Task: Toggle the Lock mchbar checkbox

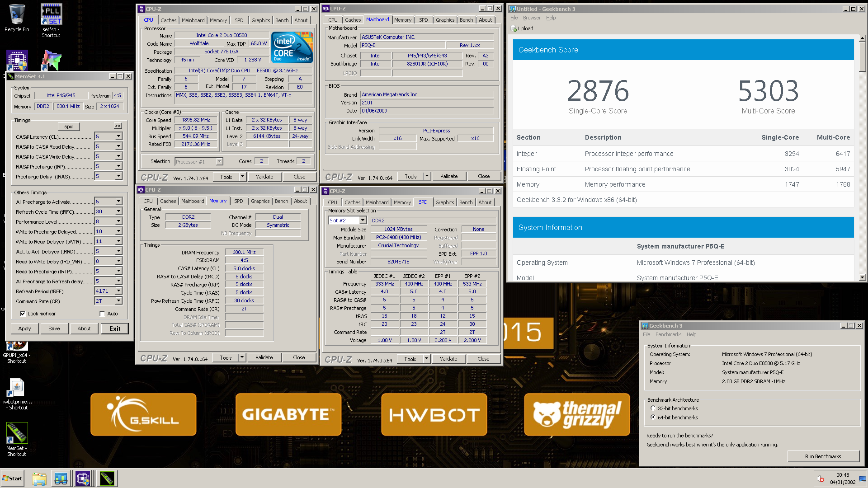Action: click(23, 314)
